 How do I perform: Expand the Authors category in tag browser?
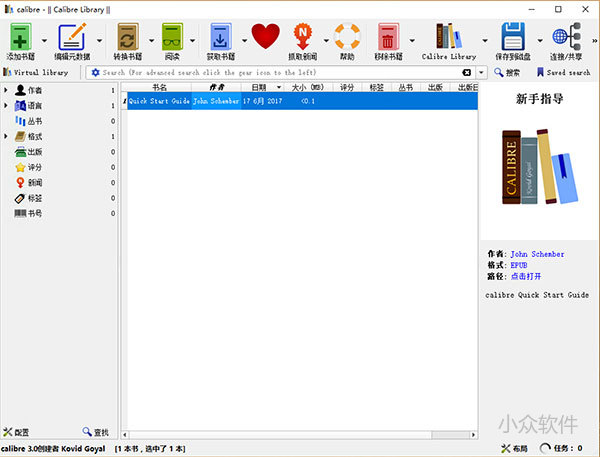click(6, 91)
